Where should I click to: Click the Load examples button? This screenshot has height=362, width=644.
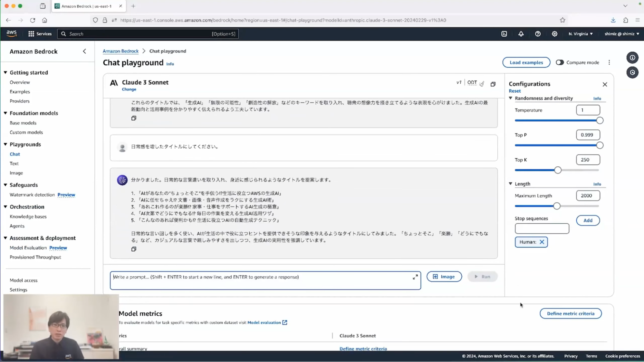coord(526,62)
